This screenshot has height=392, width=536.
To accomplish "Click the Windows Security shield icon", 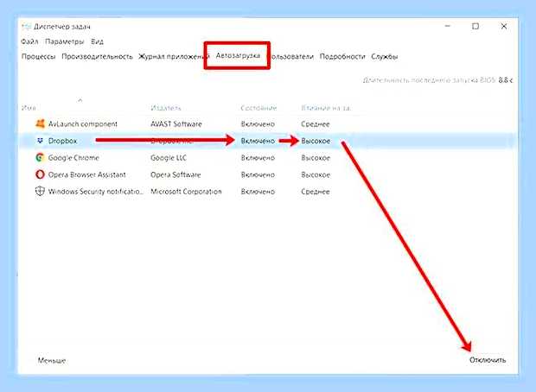I will [x=40, y=191].
